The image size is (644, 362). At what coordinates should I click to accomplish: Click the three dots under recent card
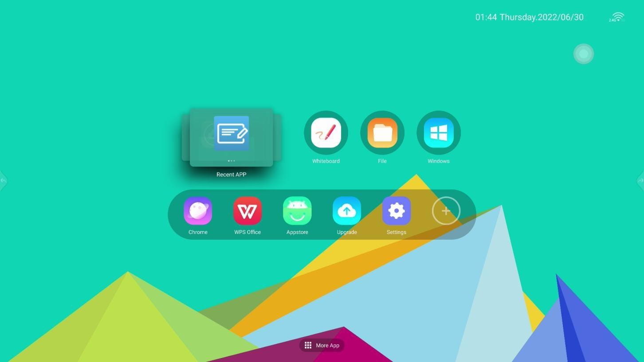pyautogui.click(x=232, y=161)
